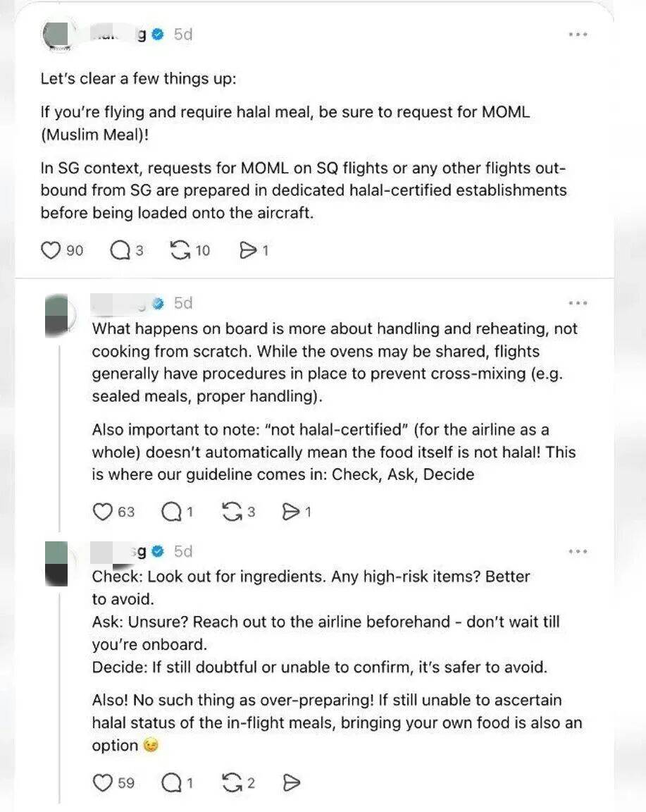
Task: Repost the reply with 3 reposts
Action: point(232,512)
